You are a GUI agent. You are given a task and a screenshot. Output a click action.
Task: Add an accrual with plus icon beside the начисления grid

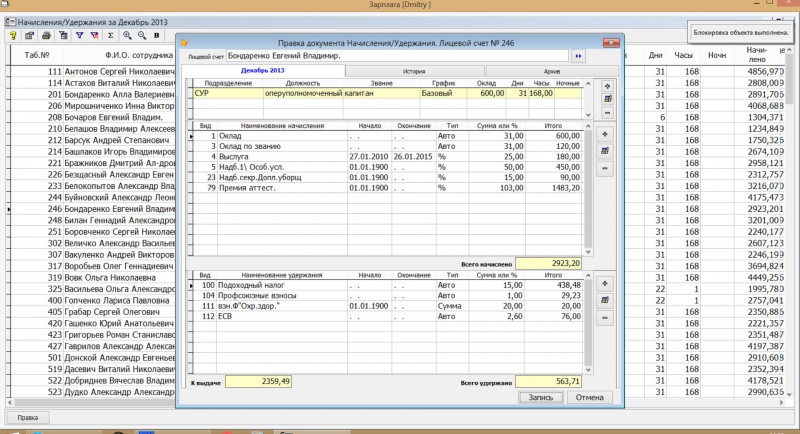[605, 134]
